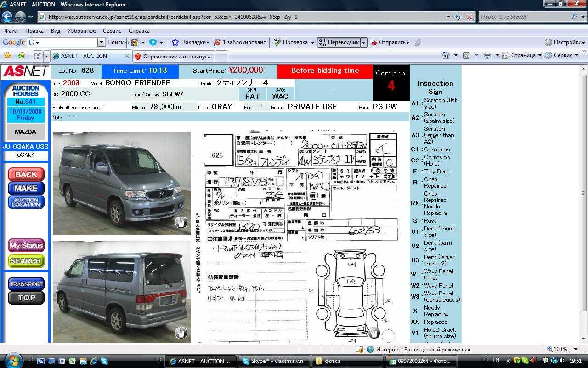This screenshot has width=588, height=368.
Task: Click the green SEARCH button
Action: click(x=26, y=261)
